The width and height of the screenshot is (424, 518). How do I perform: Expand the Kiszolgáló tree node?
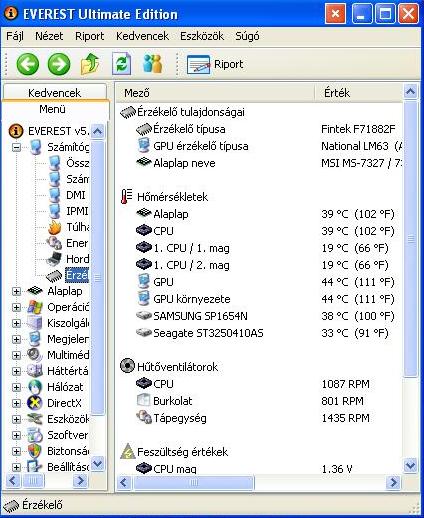coord(16,323)
